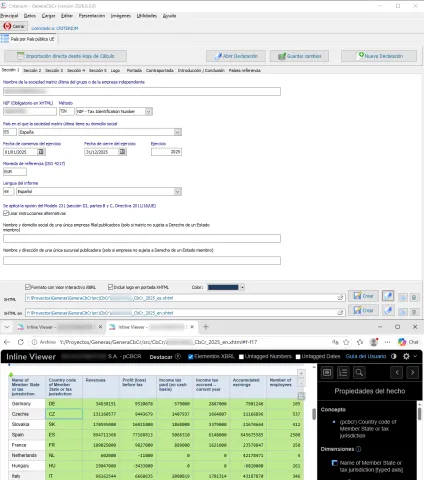Click the dark blue Color swatch
The width and height of the screenshot is (424, 480).
pyautogui.click(x=223, y=287)
